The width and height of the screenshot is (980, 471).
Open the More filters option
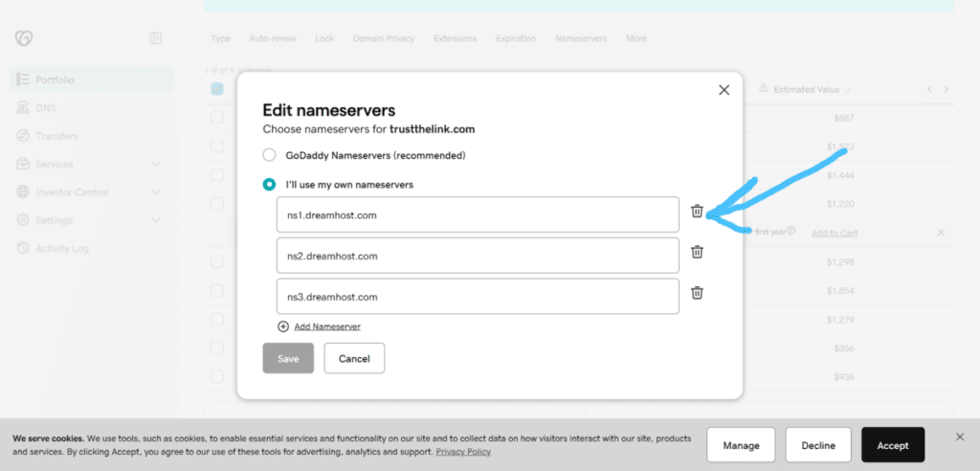[x=636, y=38]
